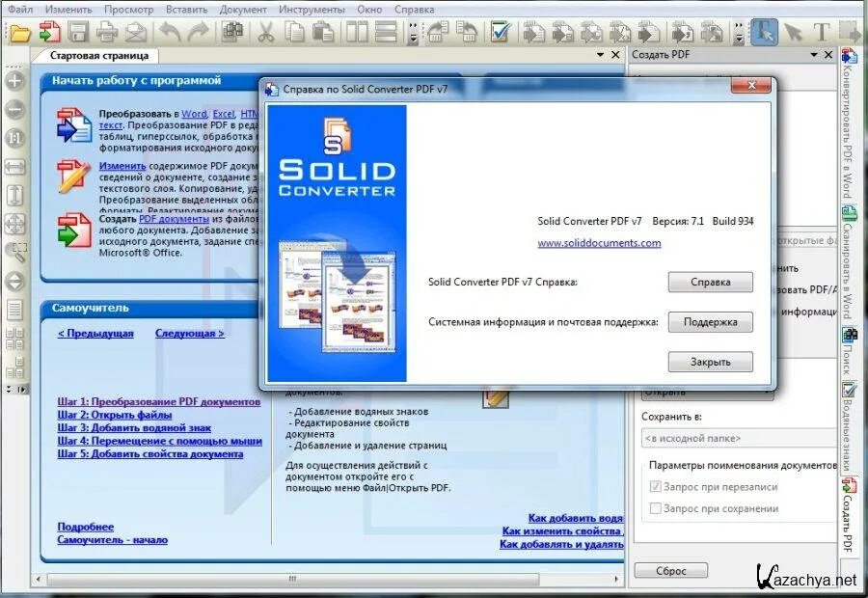Switch to 'Поиск' side tab

(848, 351)
